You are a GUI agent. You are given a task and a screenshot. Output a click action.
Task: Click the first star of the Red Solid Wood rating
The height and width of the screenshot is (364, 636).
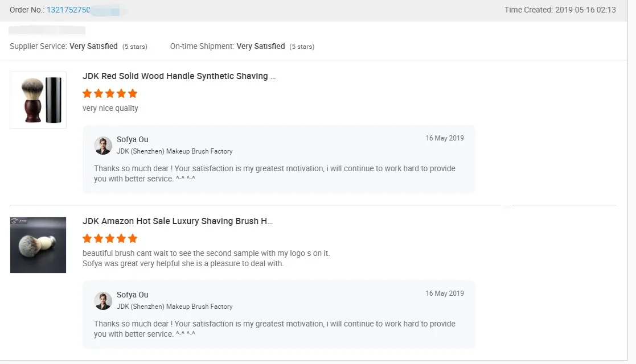point(87,93)
